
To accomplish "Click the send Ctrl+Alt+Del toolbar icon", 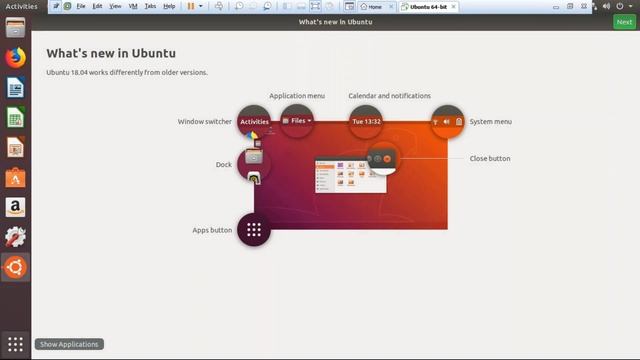I will (x=219, y=6).
